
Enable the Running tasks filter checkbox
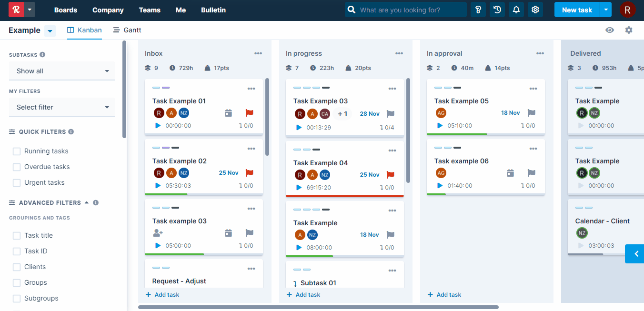[17, 151]
